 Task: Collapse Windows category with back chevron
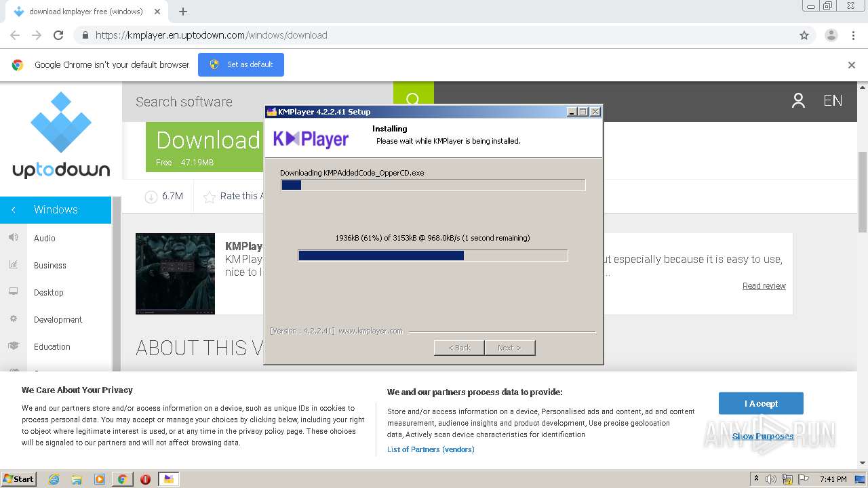(x=14, y=209)
